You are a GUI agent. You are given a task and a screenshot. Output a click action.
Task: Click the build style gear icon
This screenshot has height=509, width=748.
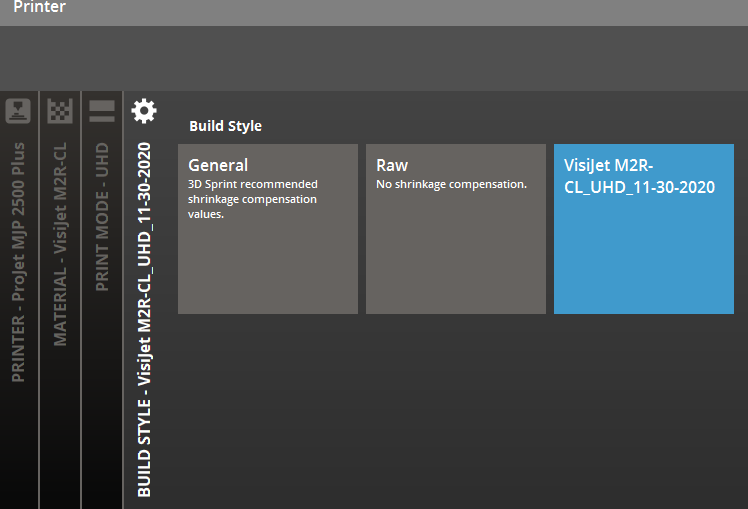[144, 110]
